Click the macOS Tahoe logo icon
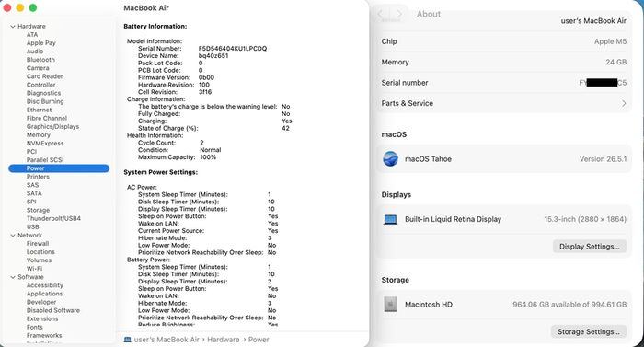Viewport: 644px width, 347px height. [390, 158]
